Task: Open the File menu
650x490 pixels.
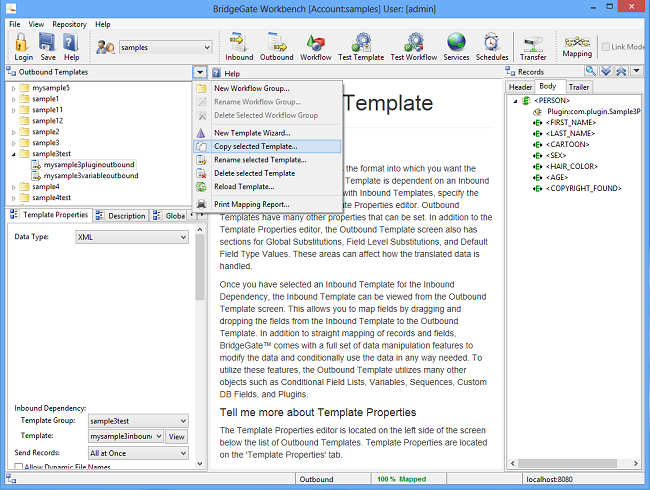Action: [x=15, y=24]
